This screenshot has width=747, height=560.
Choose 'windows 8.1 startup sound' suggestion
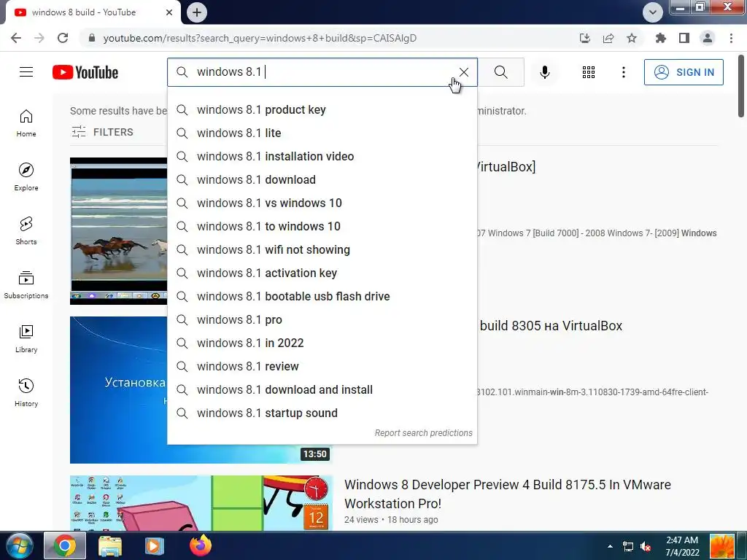(x=322, y=413)
